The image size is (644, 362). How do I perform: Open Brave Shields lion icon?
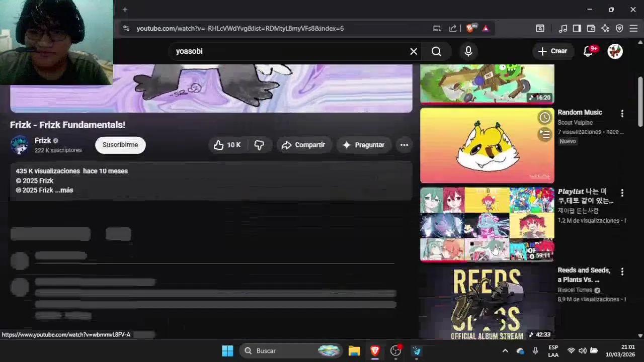pos(470,28)
